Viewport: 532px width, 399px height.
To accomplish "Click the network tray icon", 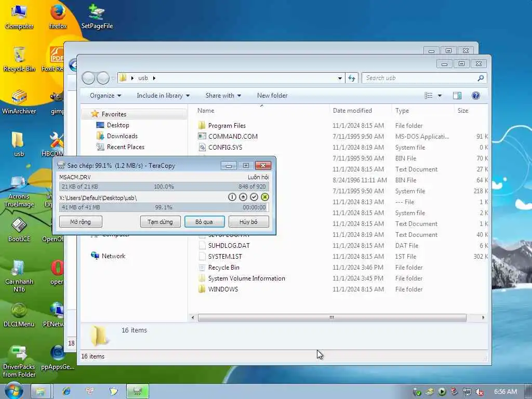I will 467,392.
